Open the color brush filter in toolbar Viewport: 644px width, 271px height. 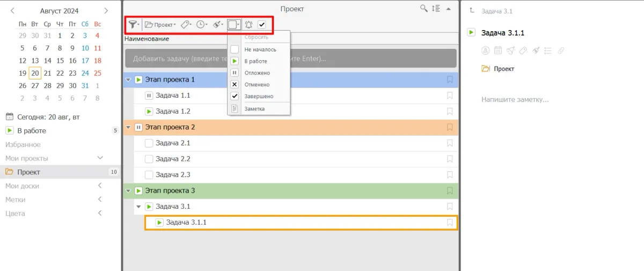coord(218,24)
